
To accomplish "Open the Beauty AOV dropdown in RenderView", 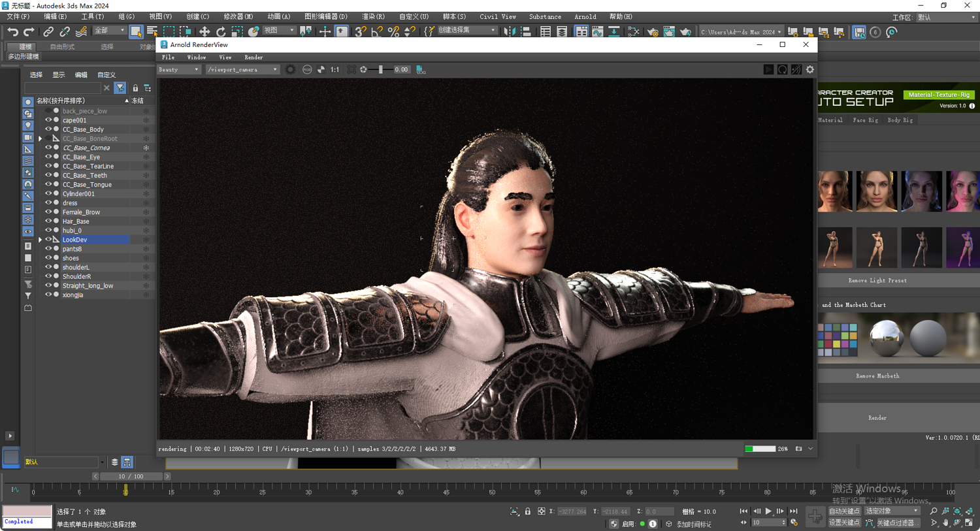I will [178, 69].
